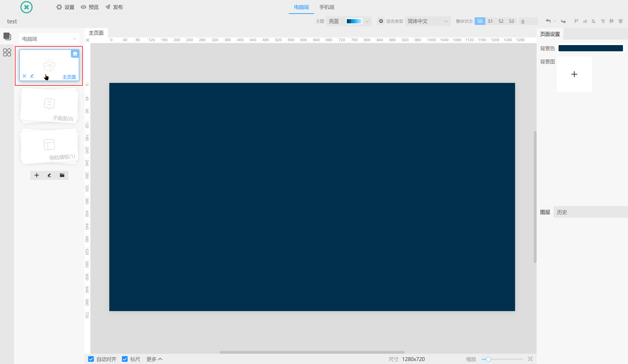The image size is (628, 364).
Task: Rename 主页面 with its pencil icon
Action: click(x=32, y=76)
